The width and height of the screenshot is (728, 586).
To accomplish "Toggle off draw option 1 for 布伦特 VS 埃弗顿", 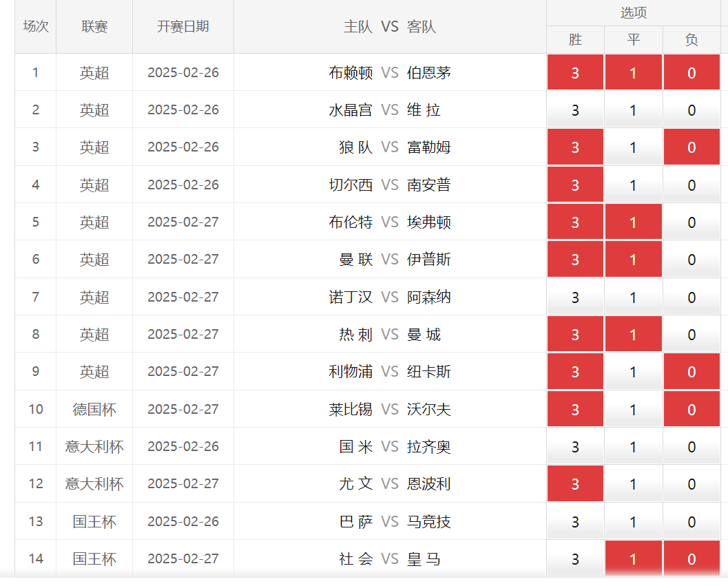I will [x=633, y=222].
